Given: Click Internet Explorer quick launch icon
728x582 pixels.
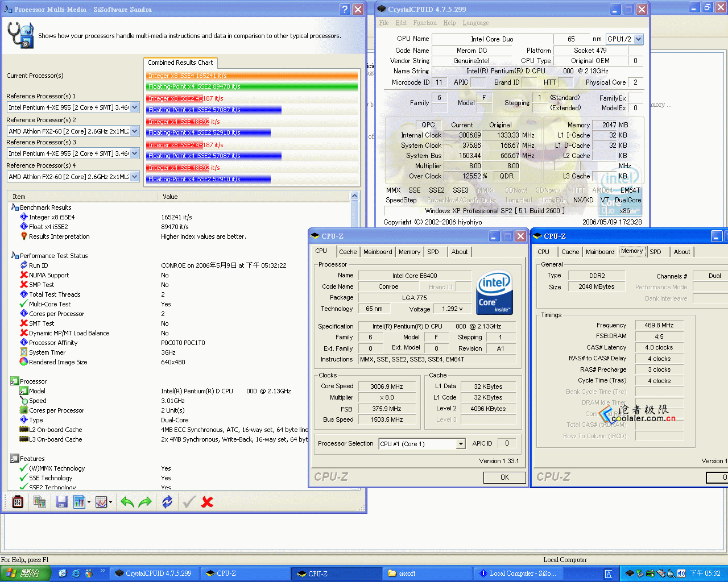Looking at the screenshot, I should (76, 573).
